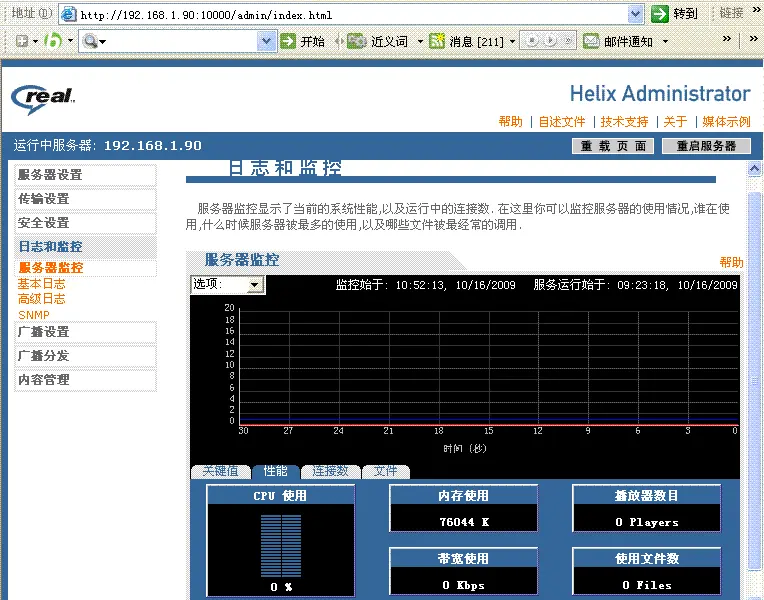Switch to the 文件 tab

pos(385,471)
